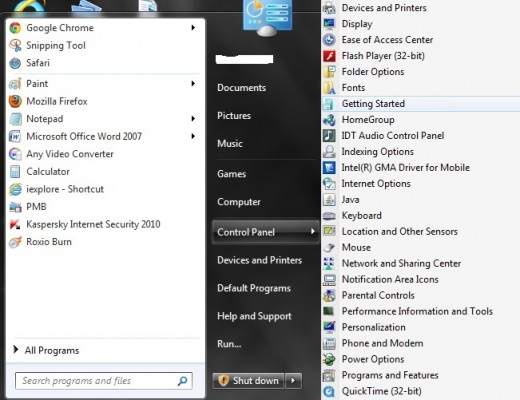Open shut down options arrow
Screen dimensions: 520x400
click(293, 381)
